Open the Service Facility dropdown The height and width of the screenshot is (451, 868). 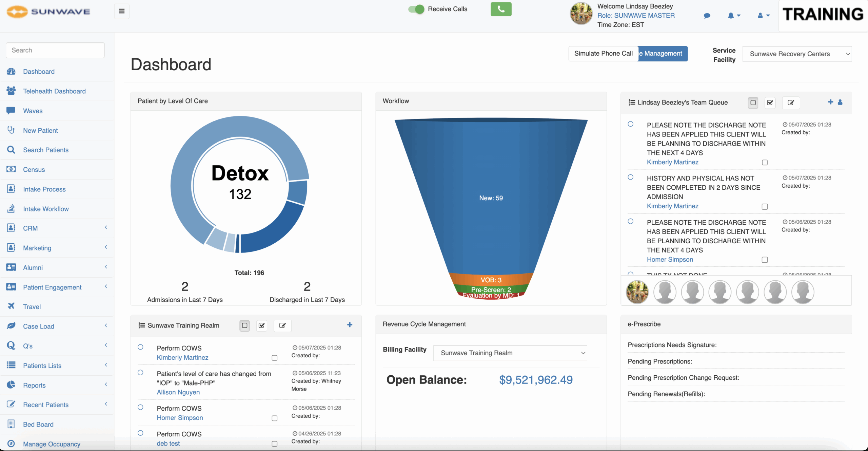(797, 54)
